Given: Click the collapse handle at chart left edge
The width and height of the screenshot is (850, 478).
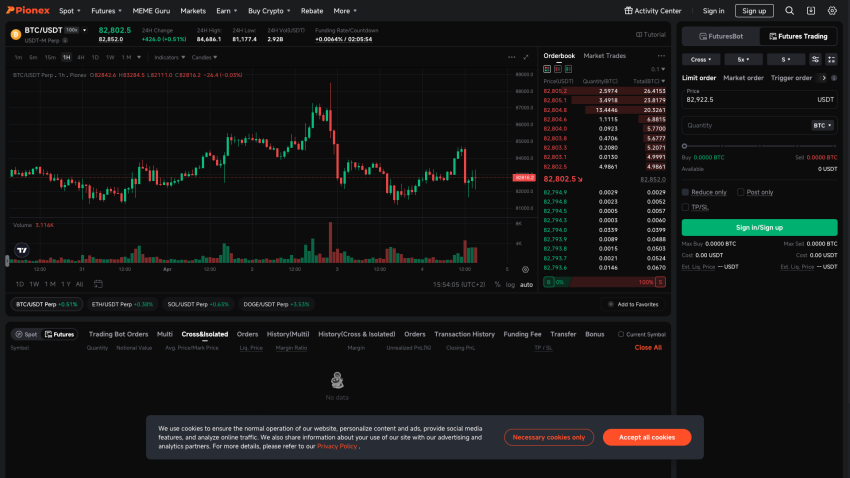Looking at the screenshot, I should point(7,261).
